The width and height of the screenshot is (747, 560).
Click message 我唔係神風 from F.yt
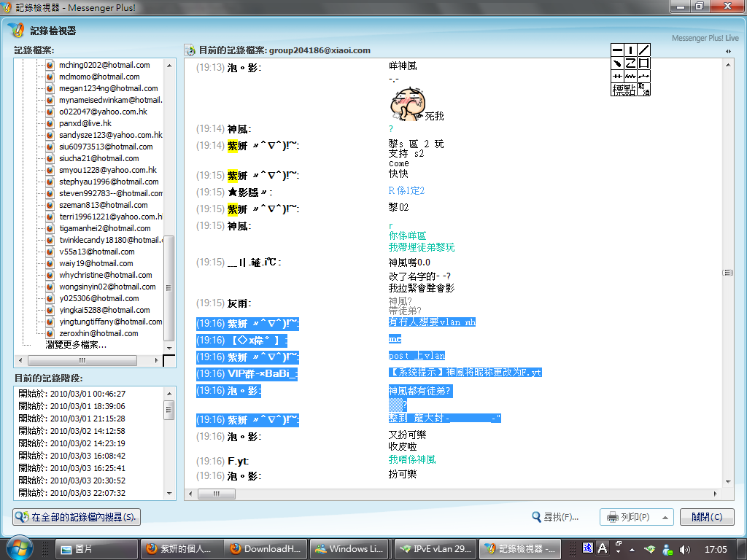[x=412, y=459]
